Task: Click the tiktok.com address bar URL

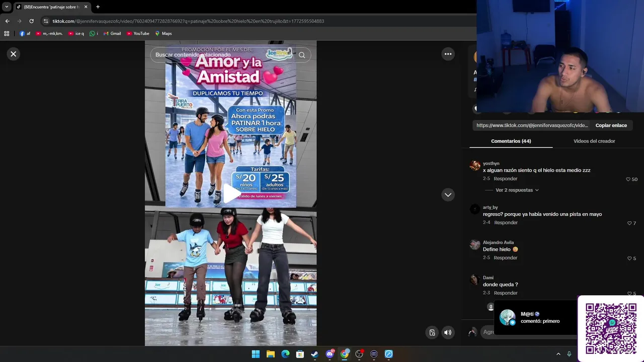Action: [188, 21]
